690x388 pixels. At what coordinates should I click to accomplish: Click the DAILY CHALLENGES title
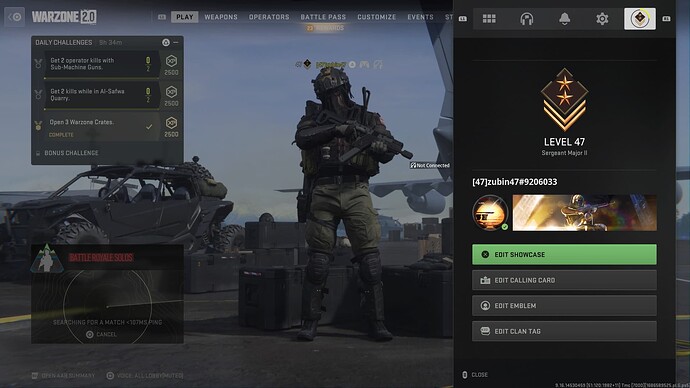pyautogui.click(x=64, y=43)
